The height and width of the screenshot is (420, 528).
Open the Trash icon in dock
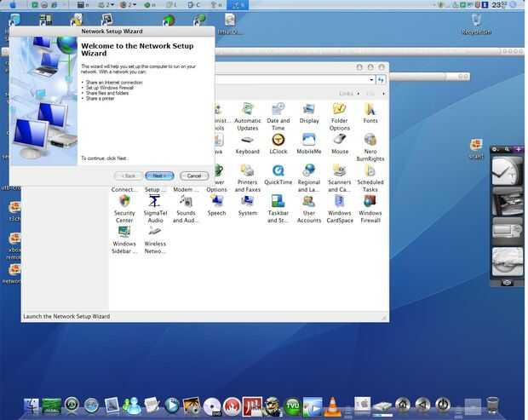[x=492, y=406]
